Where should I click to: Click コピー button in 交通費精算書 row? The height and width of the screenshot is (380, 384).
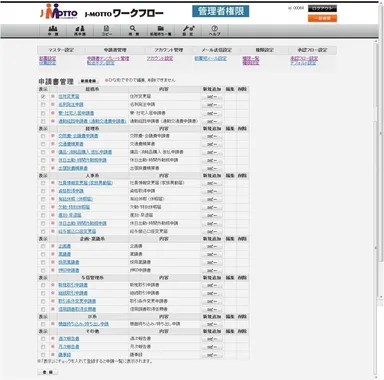[x=212, y=144]
